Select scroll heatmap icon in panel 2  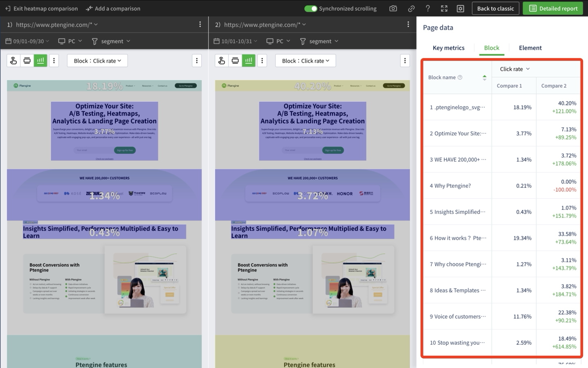point(235,61)
